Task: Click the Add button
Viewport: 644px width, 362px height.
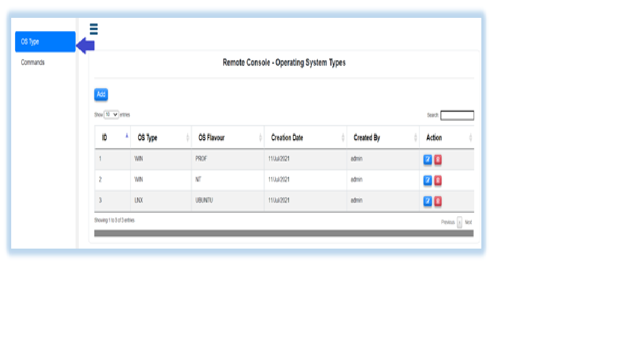Action: pyautogui.click(x=101, y=94)
